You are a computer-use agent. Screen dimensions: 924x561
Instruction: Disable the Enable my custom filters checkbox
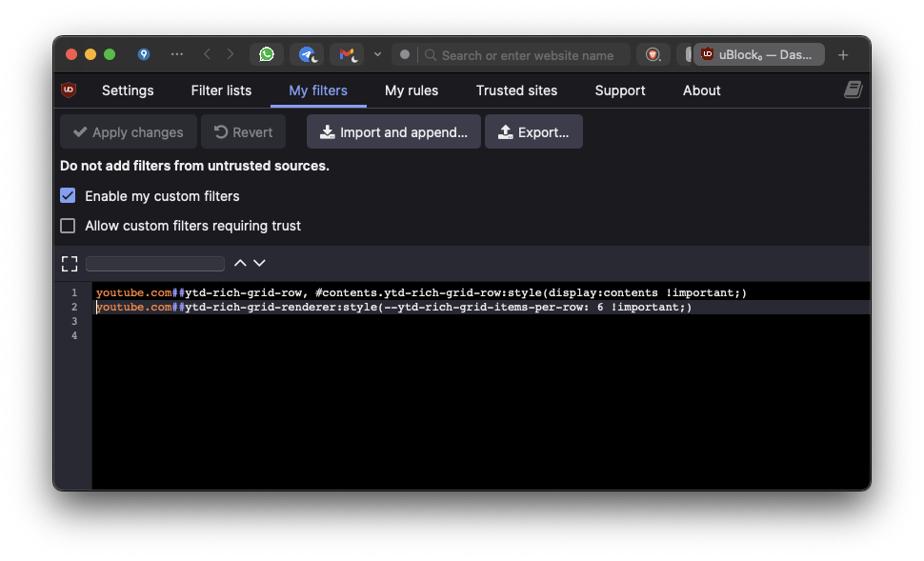[68, 195]
